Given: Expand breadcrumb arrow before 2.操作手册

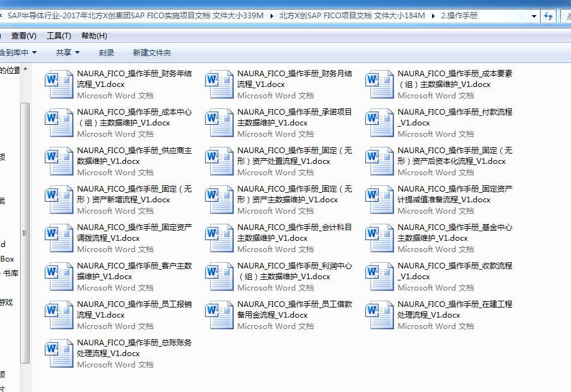Looking at the screenshot, I should coord(433,16).
